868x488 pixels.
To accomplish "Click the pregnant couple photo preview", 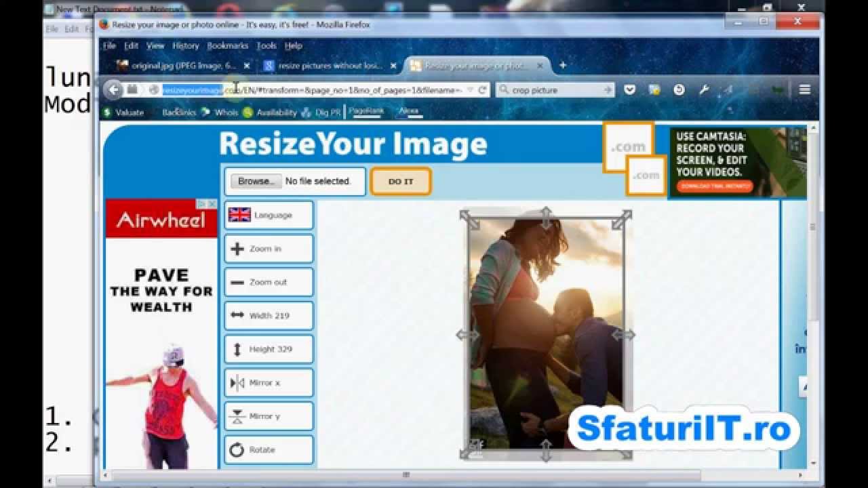I will coord(546,334).
